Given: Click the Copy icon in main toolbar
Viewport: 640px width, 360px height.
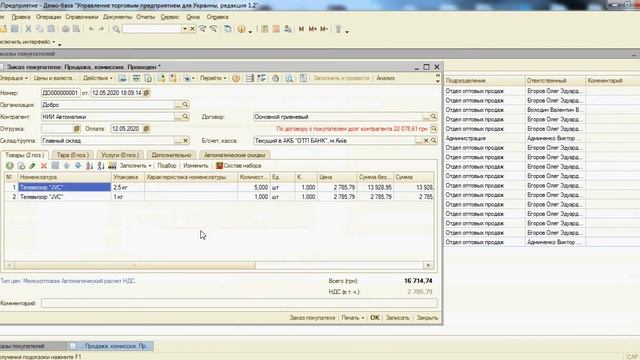Looking at the screenshot, I should point(40,29).
